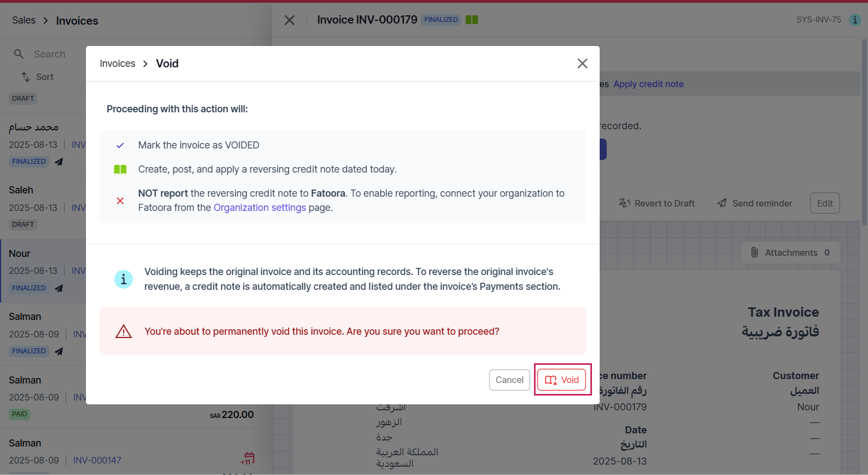Click the green journal book icon beside FINALIZED
Viewport: 868px width, 475px height.
472,20
